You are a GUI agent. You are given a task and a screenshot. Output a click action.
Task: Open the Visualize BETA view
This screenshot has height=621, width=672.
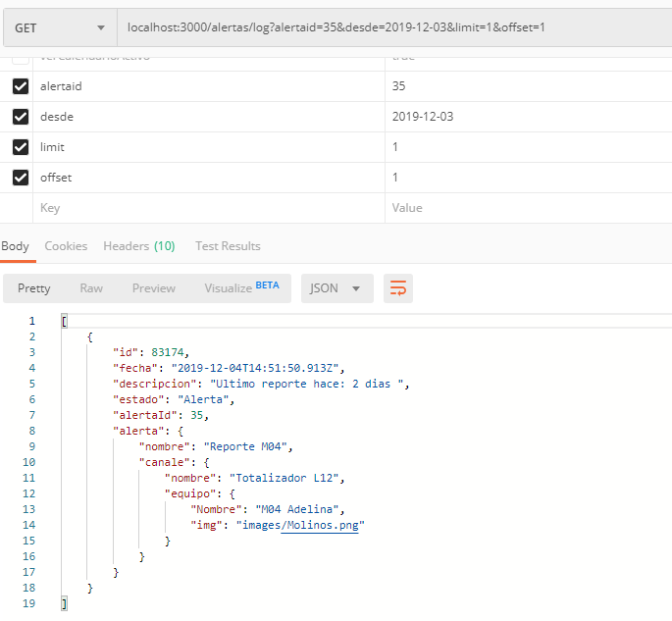coord(241,287)
